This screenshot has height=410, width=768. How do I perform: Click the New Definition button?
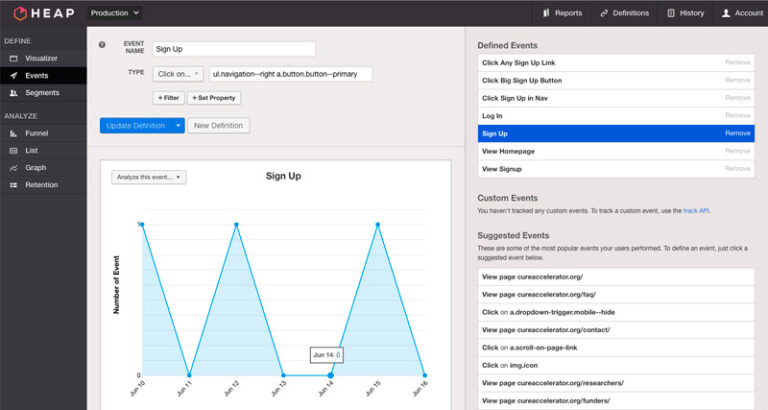pos(218,125)
